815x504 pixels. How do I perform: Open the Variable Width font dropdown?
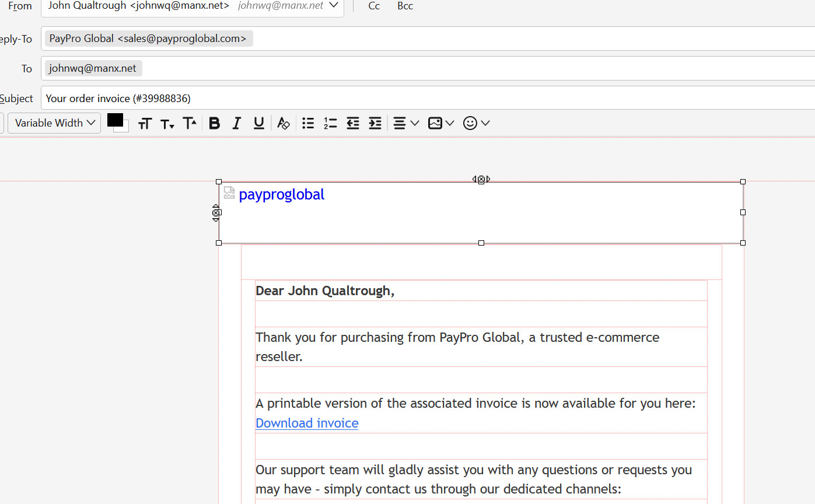pos(54,123)
